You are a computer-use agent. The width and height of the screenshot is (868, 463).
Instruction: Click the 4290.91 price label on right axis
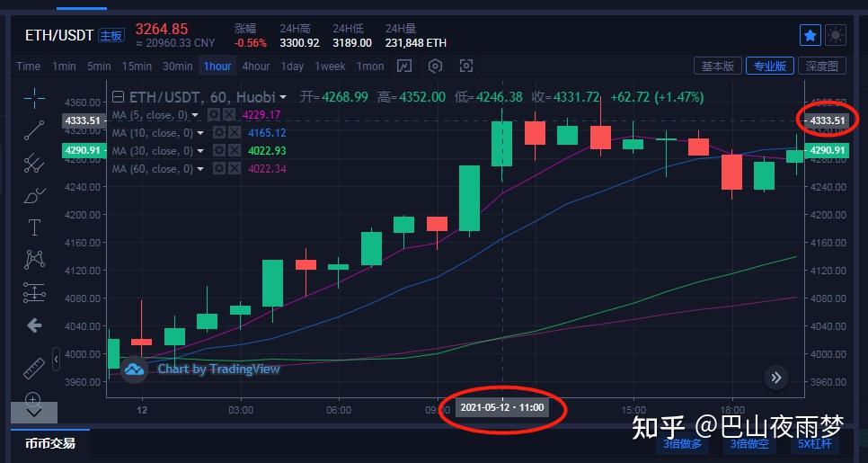(827, 150)
